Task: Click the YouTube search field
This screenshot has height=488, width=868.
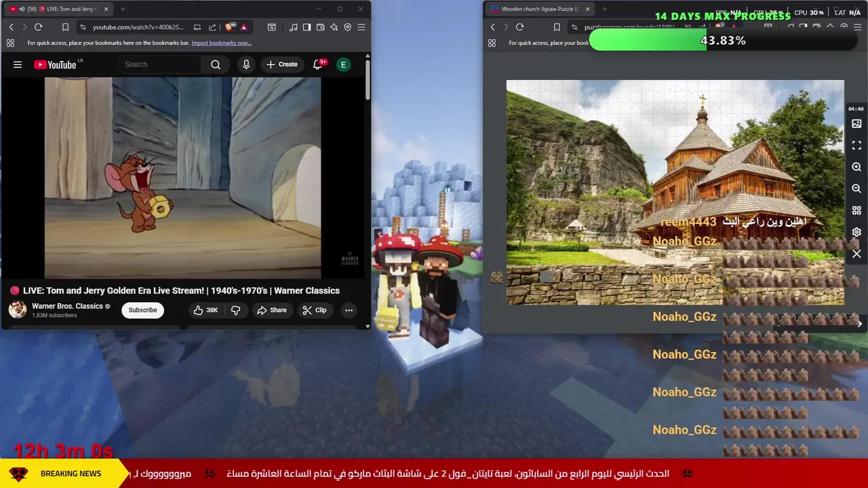Action: pyautogui.click(x=160, y=64)
